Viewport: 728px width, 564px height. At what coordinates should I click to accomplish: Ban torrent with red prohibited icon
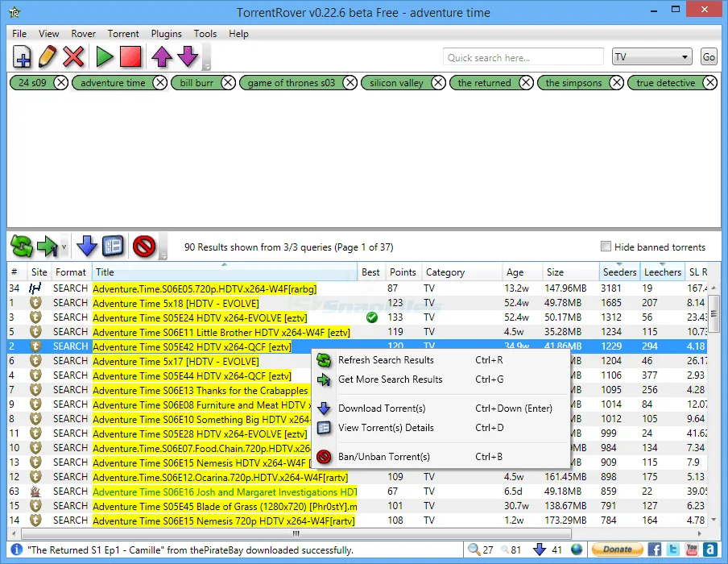(144, 246)
